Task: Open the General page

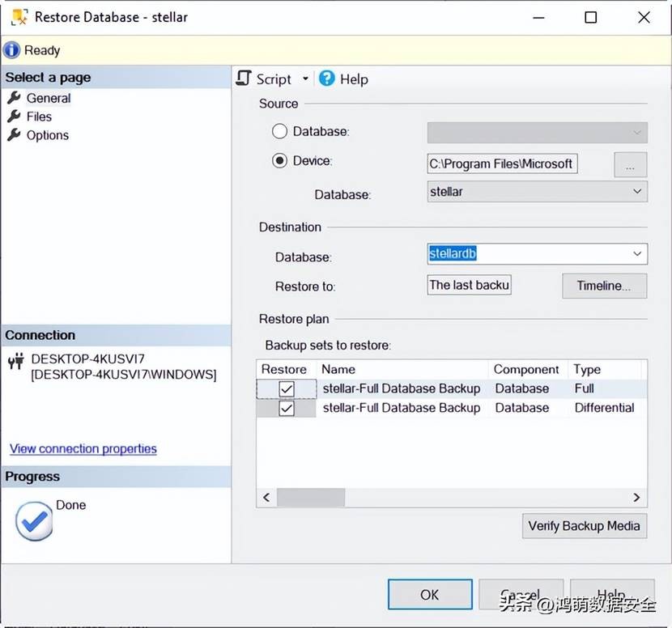Action: [48, 98]
